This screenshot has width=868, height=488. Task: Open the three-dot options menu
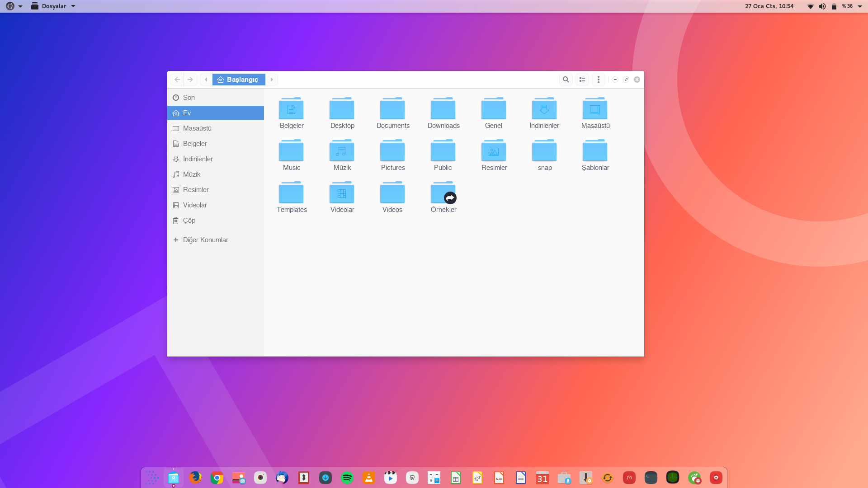tap(599, 80)
